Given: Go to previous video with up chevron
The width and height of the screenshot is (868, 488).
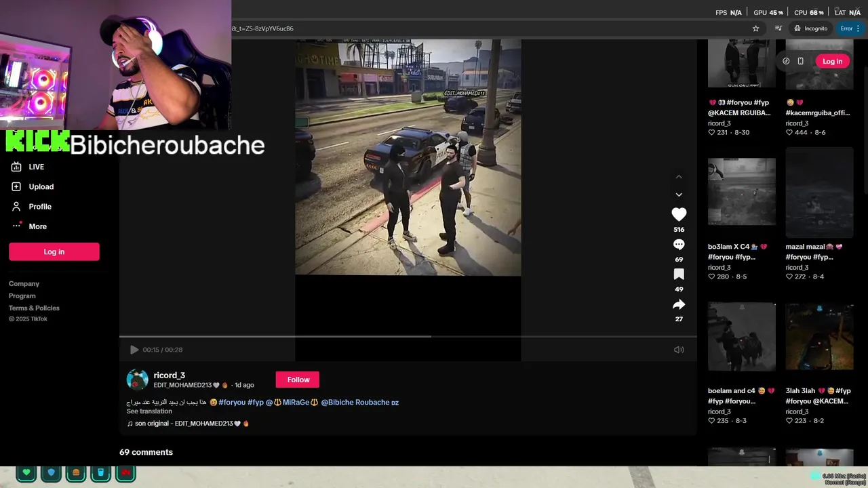Looking at the screenshot, I should (679, 177).
